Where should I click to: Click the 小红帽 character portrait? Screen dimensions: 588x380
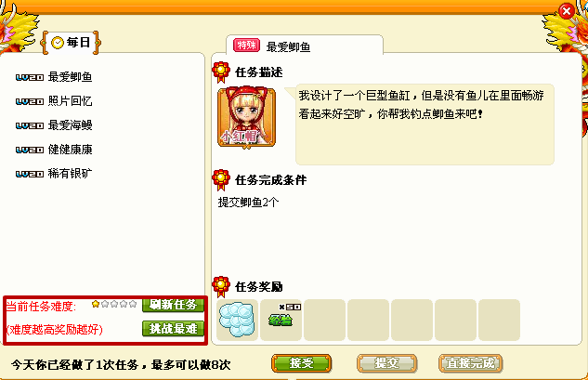point(246,117)
